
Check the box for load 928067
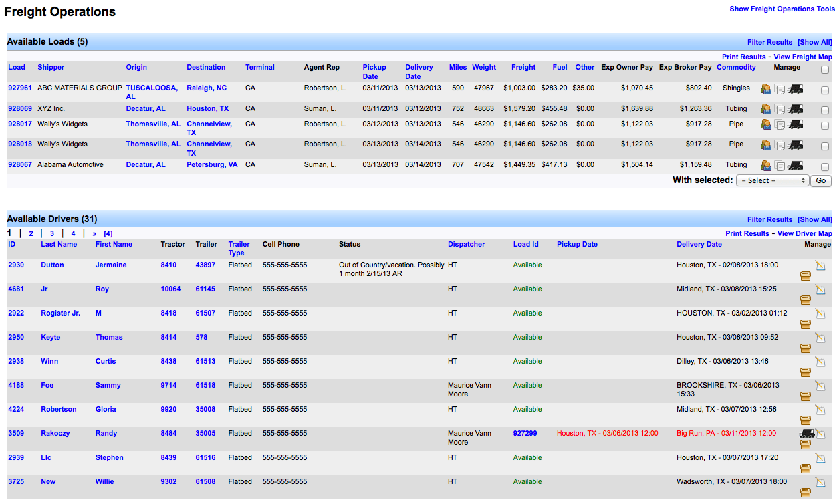[x=825, y=167]
